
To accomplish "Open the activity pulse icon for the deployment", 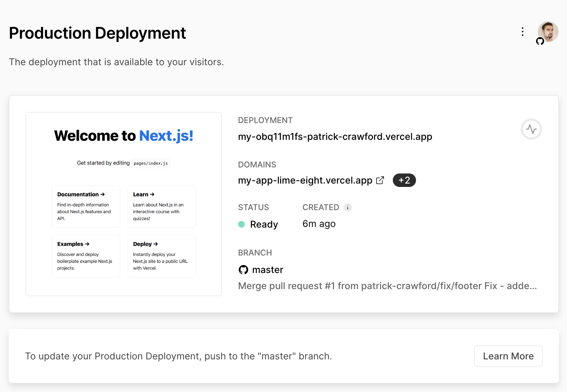I will click(x=531, y=129).
